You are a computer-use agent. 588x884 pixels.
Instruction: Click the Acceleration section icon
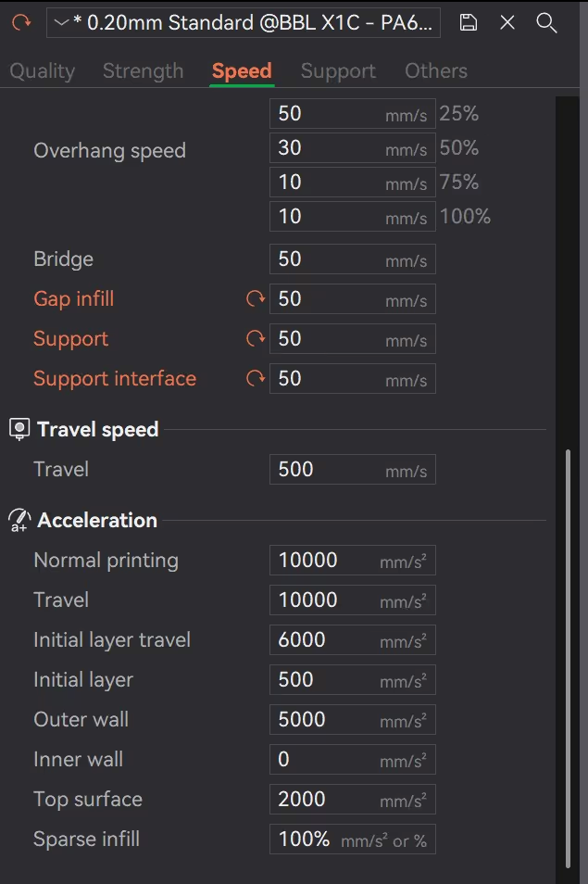coord(19,521)
